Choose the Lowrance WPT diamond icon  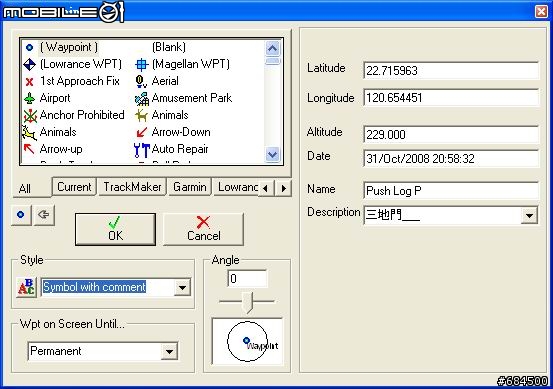pyautogui.click(x=30, y=64)
